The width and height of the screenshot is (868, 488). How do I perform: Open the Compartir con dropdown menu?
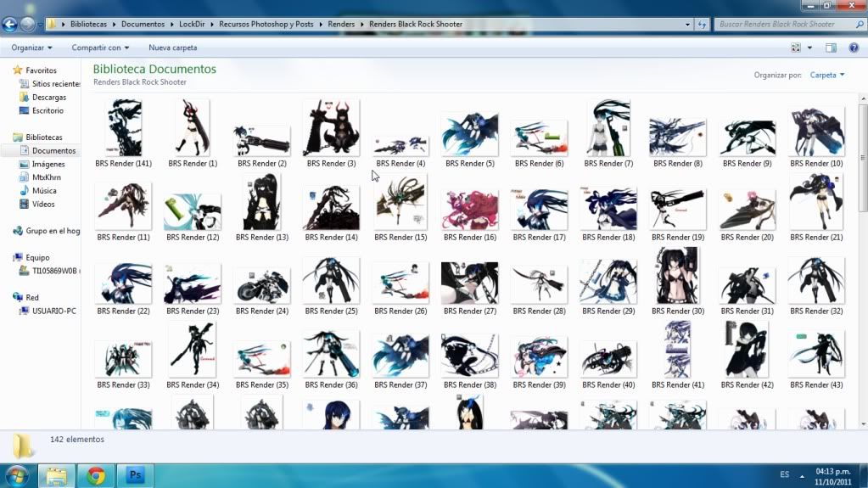point(100,48)
